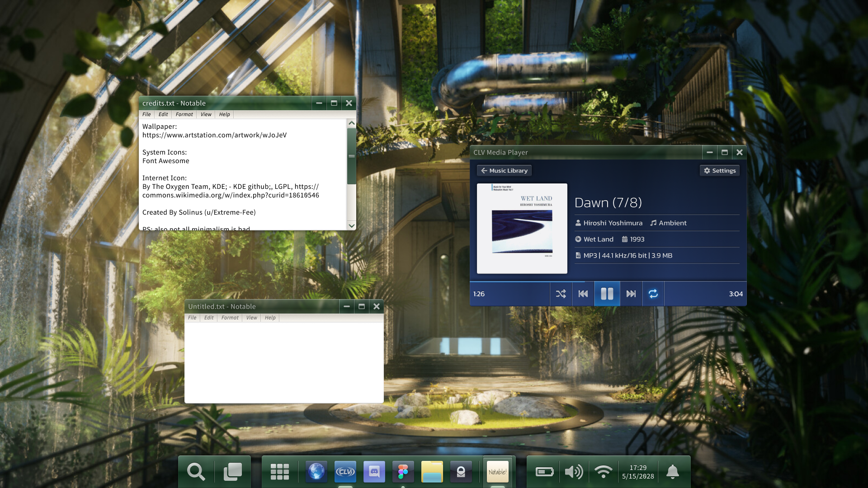868x488 pixels.
Task: Click the scroll down arrow in credits.txt
Action: click(x=351, y=225)
